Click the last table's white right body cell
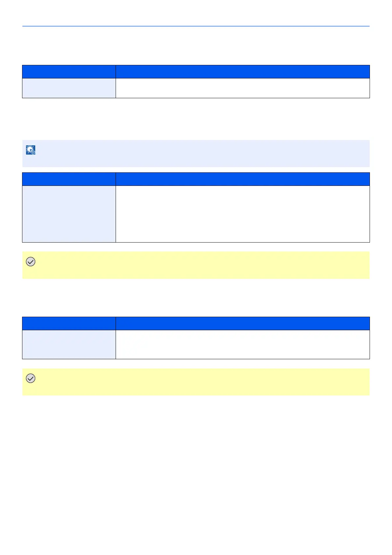392x555 pixels. [x=242, y=344]
